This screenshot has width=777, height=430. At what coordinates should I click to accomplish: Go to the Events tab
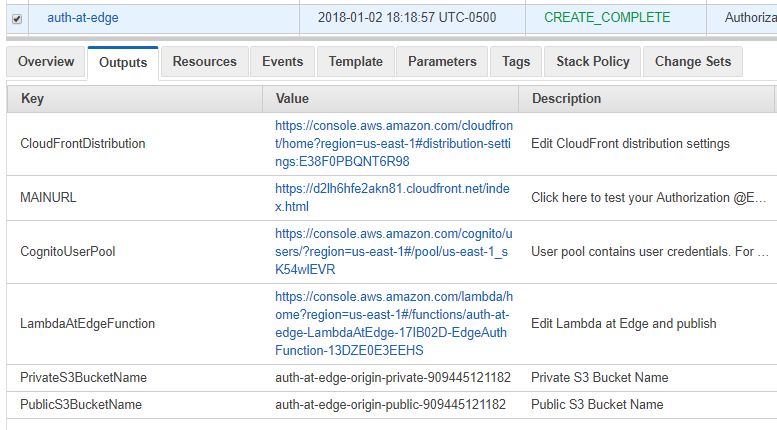tap(282, 61)
